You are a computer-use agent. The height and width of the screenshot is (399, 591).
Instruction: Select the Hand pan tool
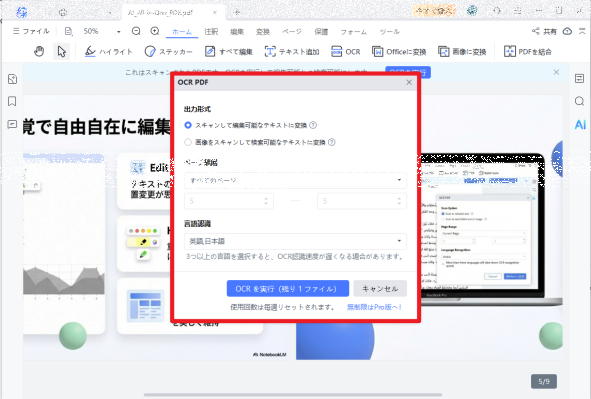tap(39, 52)
